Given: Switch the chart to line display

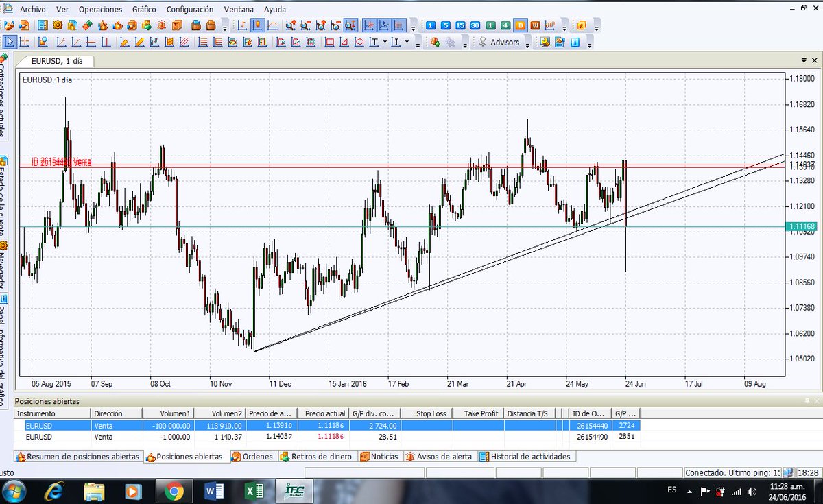Looking at the screenshot, I should [272, 26].
